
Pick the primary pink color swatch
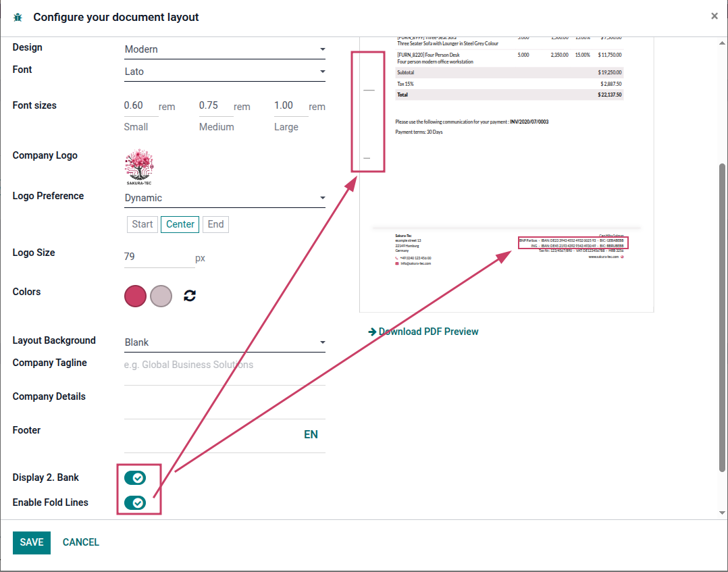click(135, 296)
